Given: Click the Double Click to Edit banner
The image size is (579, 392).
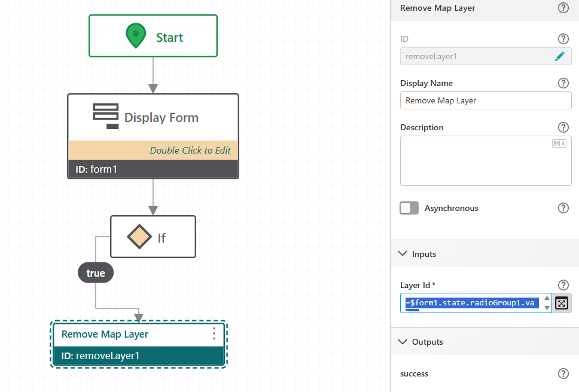Looking at the screenshot, I should click(153, 150).
